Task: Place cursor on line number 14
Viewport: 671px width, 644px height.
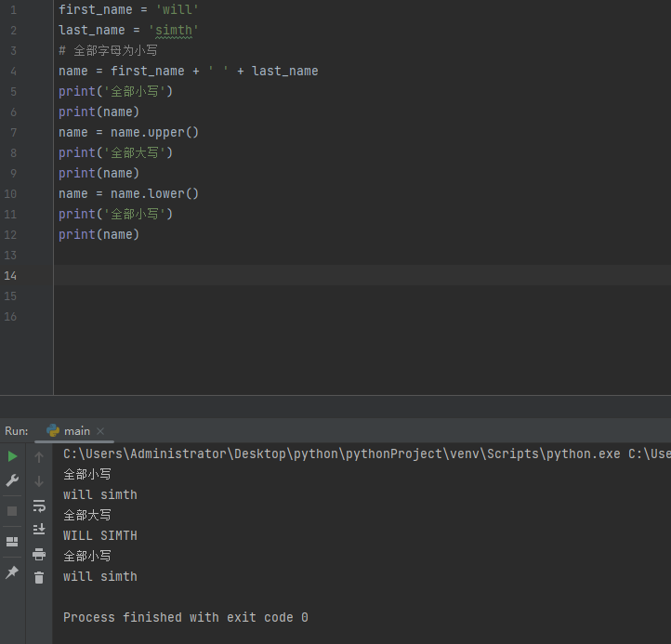Action: [x=10, y=276]
